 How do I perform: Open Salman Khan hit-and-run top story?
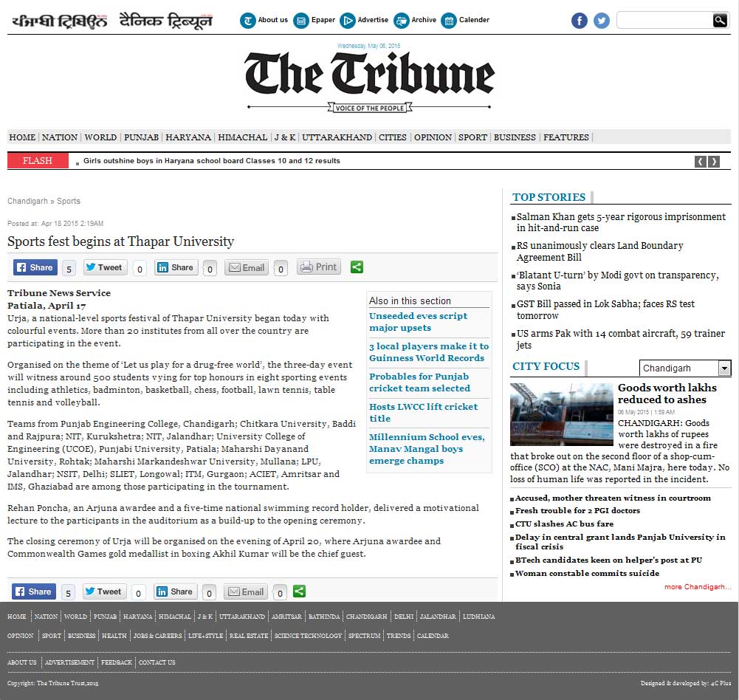[621, 222]
